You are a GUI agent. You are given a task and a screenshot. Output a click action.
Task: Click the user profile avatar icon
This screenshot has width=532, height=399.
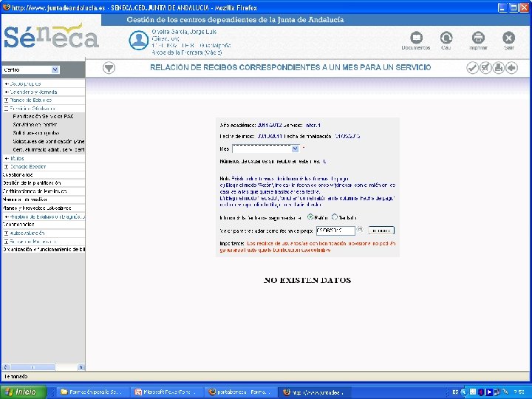(138, 41)
